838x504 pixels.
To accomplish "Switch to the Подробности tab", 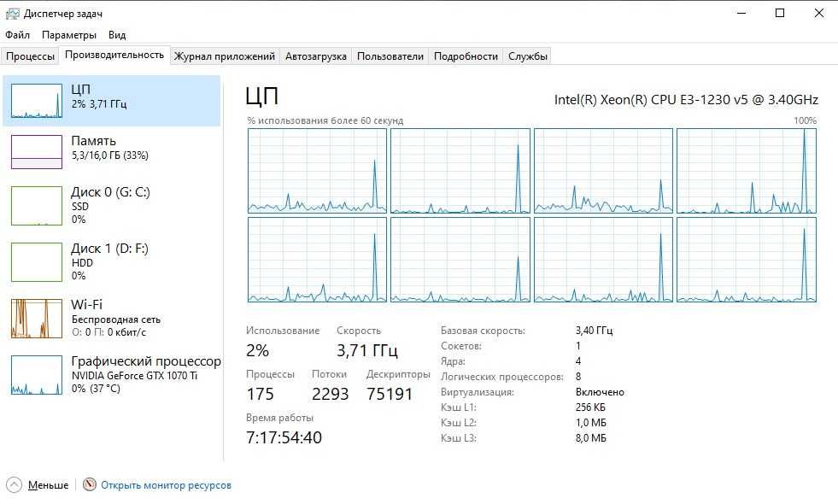I will tap(466, 56).
